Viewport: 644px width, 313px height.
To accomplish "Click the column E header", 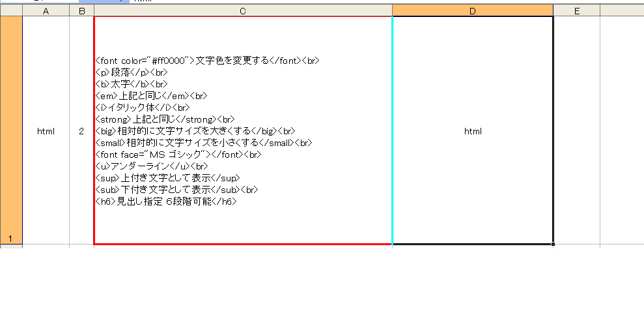I will pos(576,10).
